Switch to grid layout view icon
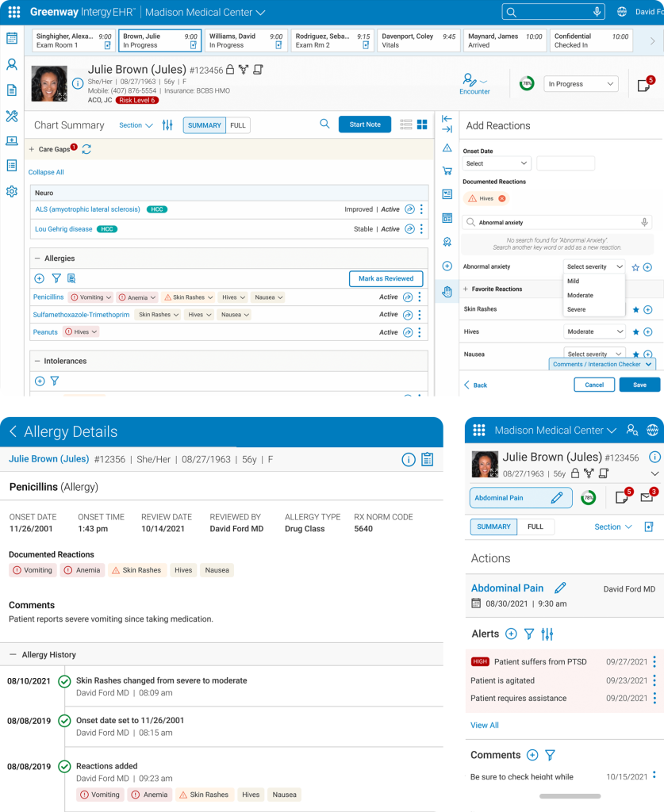The width and height of the screenshot is (664, 812). coord(423,124)
